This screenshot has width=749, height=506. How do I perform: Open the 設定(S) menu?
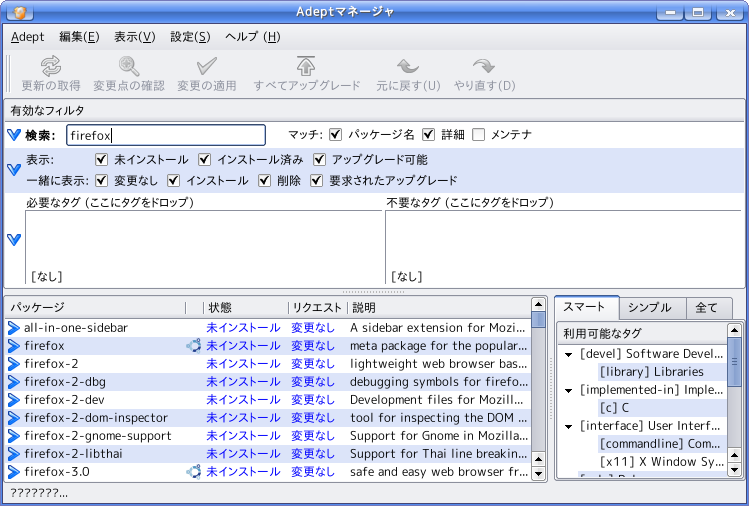190,37
